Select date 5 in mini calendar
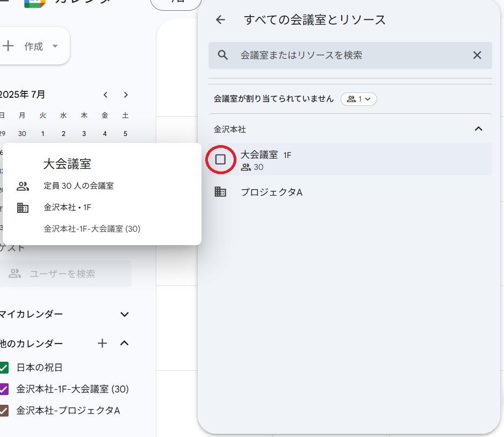The height and width of the screenshot is (437, 504). [125, 133]
